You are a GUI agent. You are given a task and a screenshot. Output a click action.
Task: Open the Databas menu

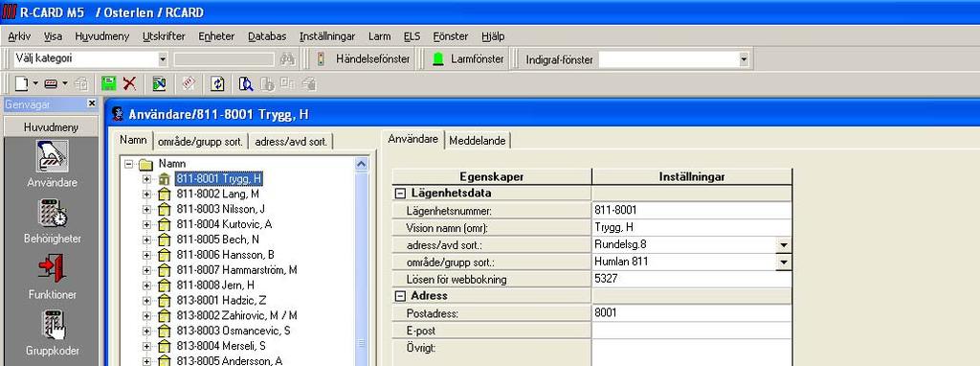(267, 36)
